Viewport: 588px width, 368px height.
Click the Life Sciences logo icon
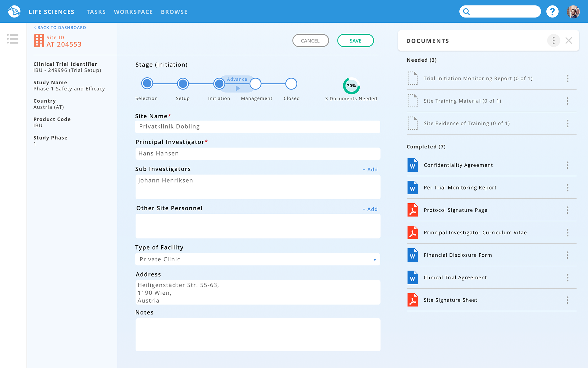pos(14,12)
